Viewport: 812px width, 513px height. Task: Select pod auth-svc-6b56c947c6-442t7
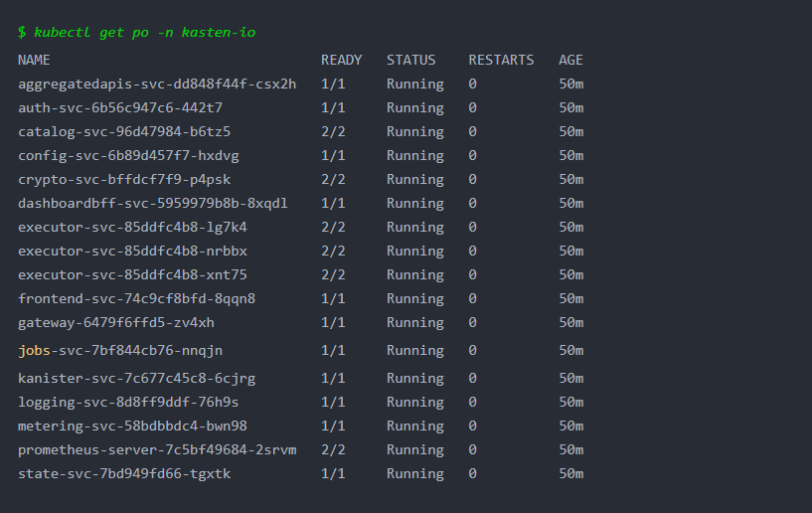pos(120,107)
